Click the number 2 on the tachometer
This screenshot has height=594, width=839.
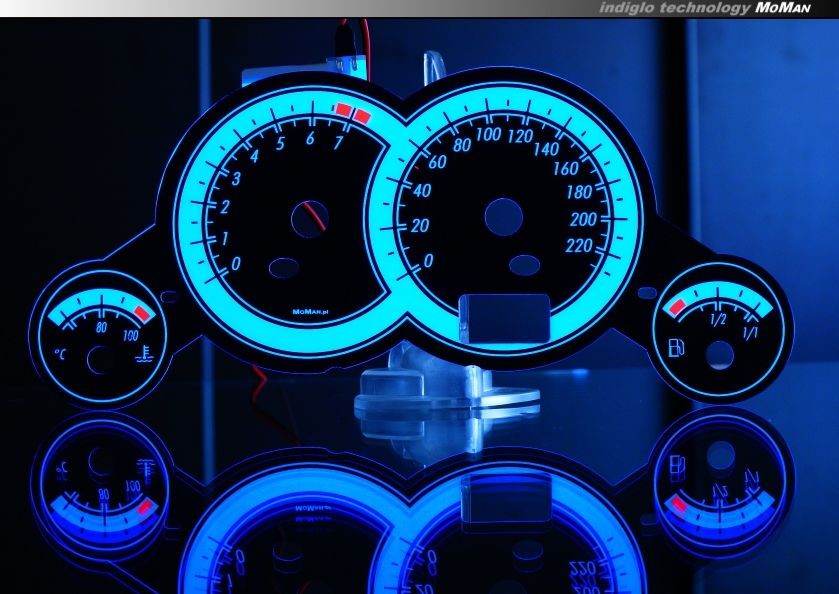point(225,207)
